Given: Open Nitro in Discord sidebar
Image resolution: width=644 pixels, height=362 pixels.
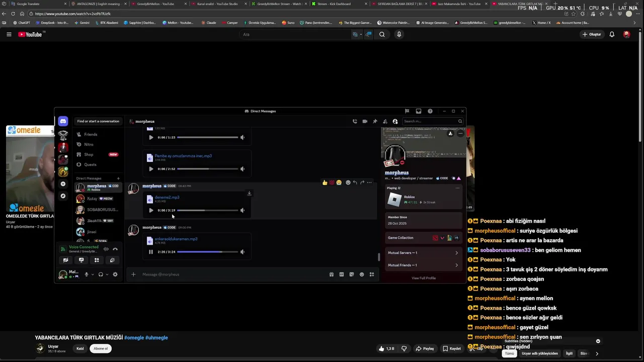Looking at the screenshot, I should pyautogui.click(x=99, y=144).
